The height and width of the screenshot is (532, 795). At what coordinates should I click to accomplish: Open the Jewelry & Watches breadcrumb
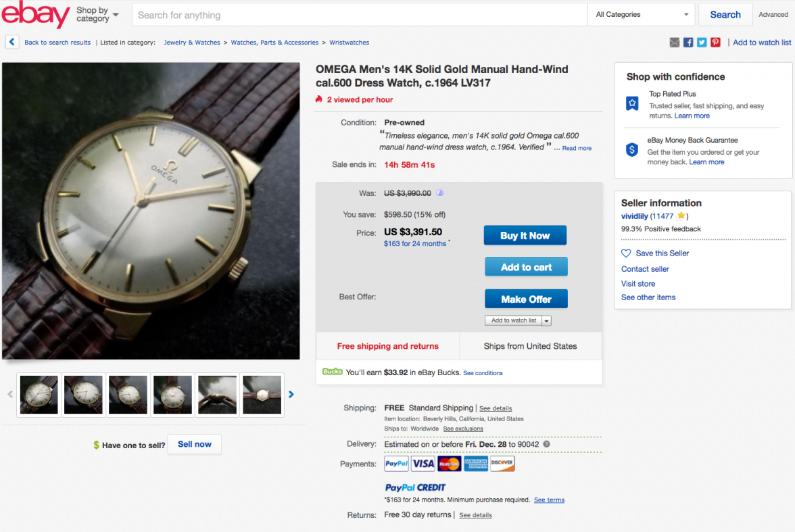coord(192,43)
